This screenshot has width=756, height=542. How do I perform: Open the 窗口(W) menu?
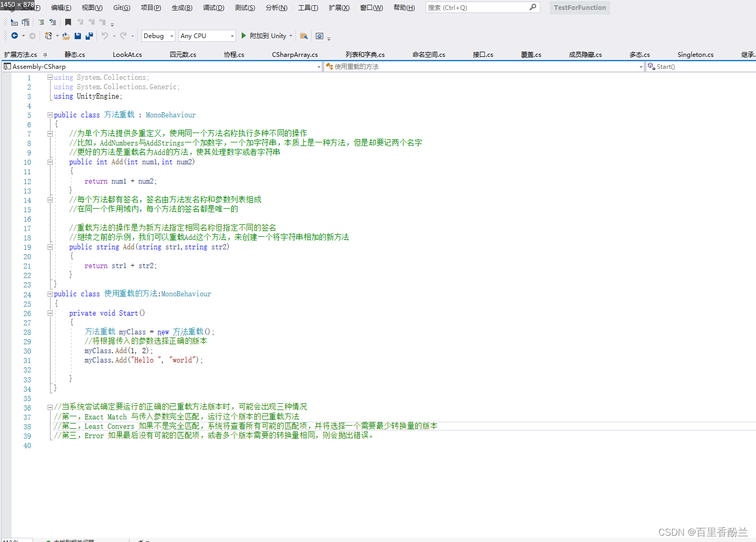coord(371,7)
